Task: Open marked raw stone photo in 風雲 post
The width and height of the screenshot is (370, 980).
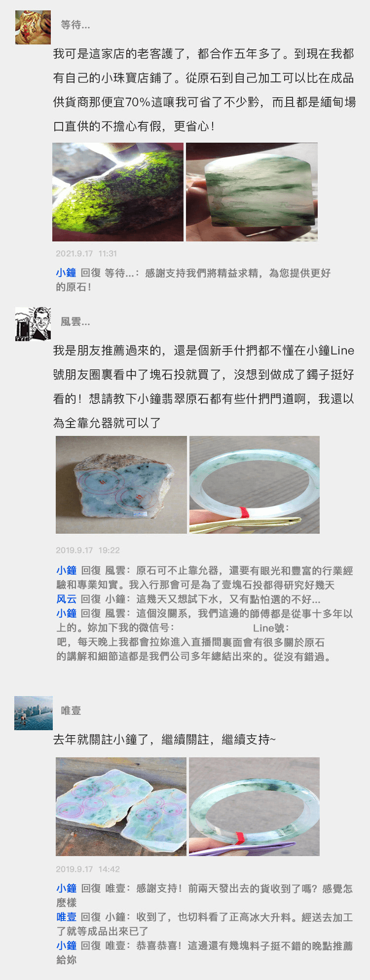Action: point(121,484)
